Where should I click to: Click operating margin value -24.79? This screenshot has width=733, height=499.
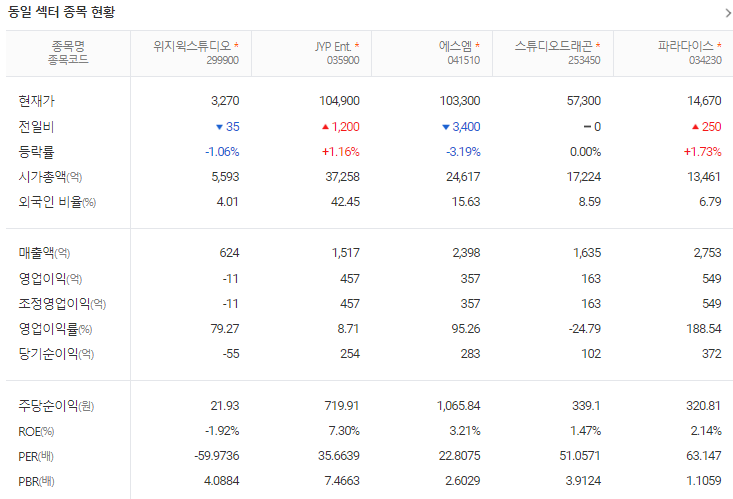[585, 329]
